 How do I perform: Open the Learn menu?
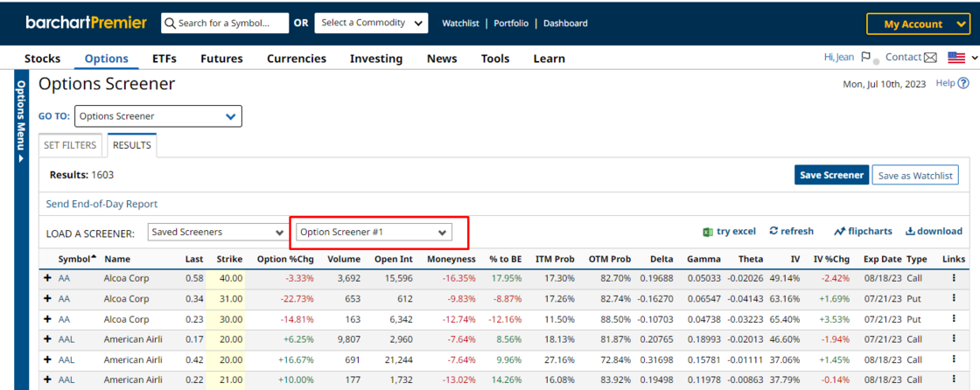pos(549,59)
